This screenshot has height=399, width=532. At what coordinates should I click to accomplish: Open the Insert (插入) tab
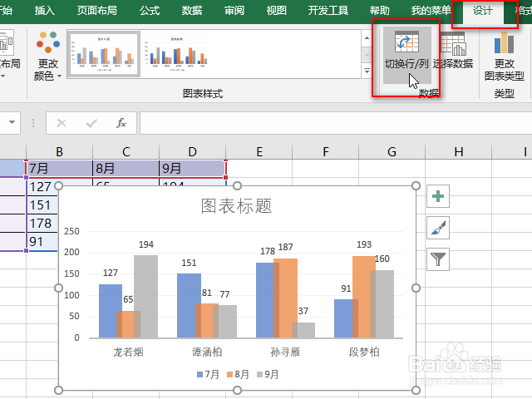point(44,11)
